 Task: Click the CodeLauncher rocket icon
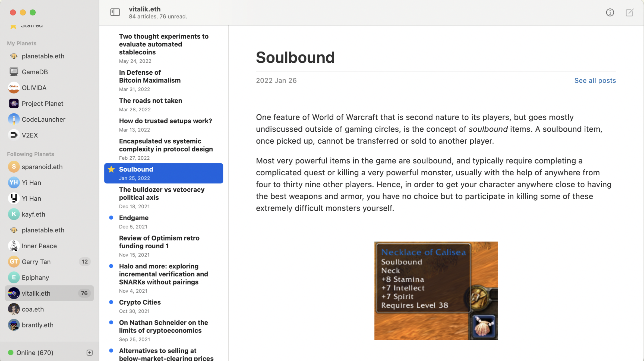[14, 119]
